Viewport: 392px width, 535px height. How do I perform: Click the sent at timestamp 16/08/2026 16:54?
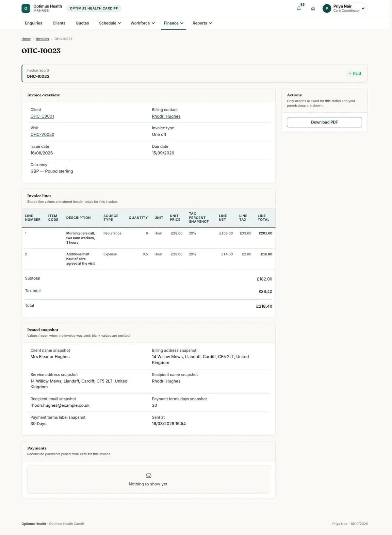(x=169, y=424)
